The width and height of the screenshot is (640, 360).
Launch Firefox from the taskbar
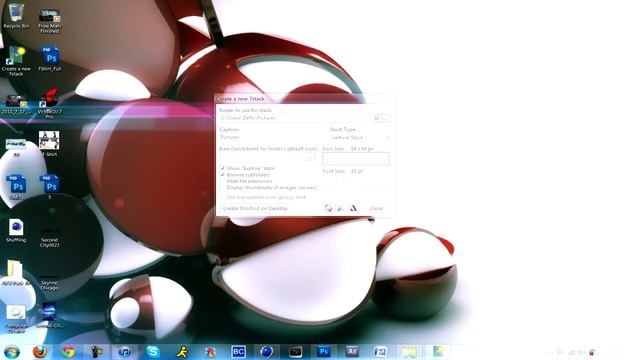click(x=40, y=351)
